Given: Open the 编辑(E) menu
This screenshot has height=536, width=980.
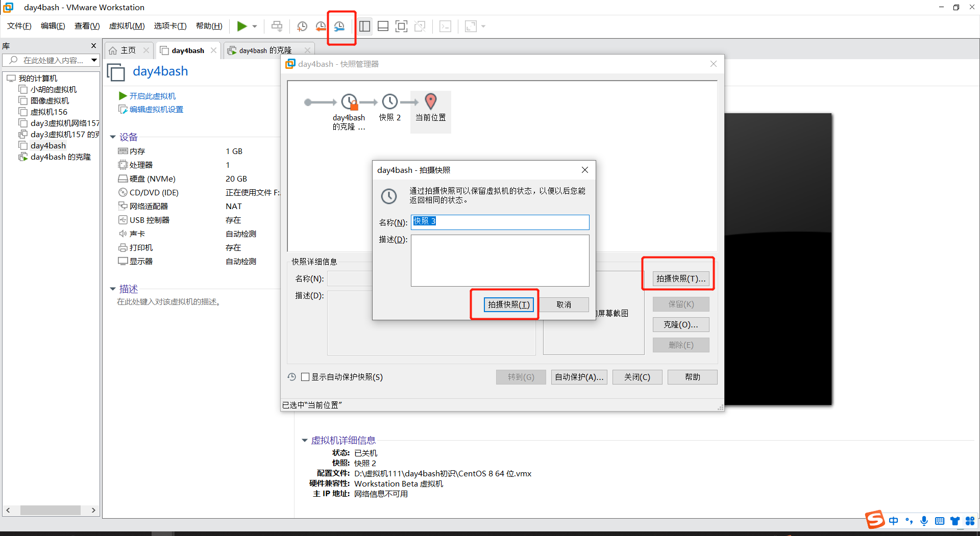Looking at the screenshot, I should tap(53, 26).
